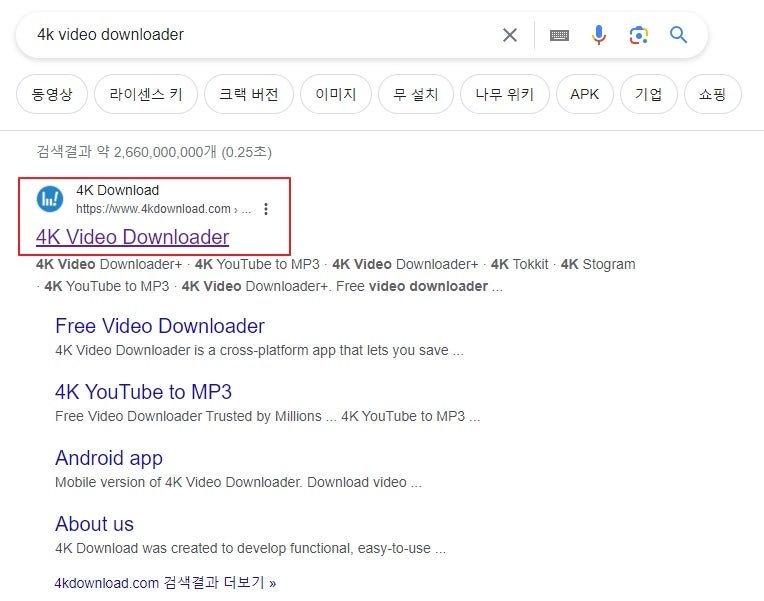Clear the search box with X icon
This screenshot has width=764, height=601.
coord(510,35)
